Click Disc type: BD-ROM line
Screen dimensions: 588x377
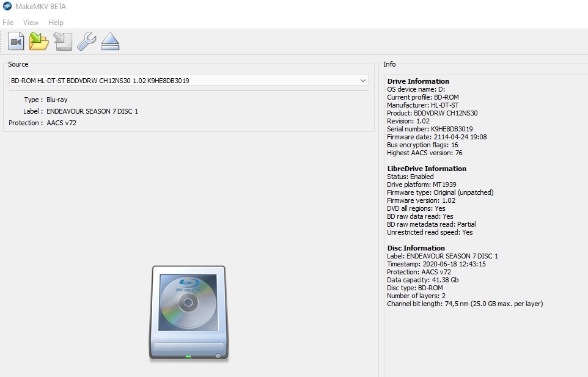415,288
